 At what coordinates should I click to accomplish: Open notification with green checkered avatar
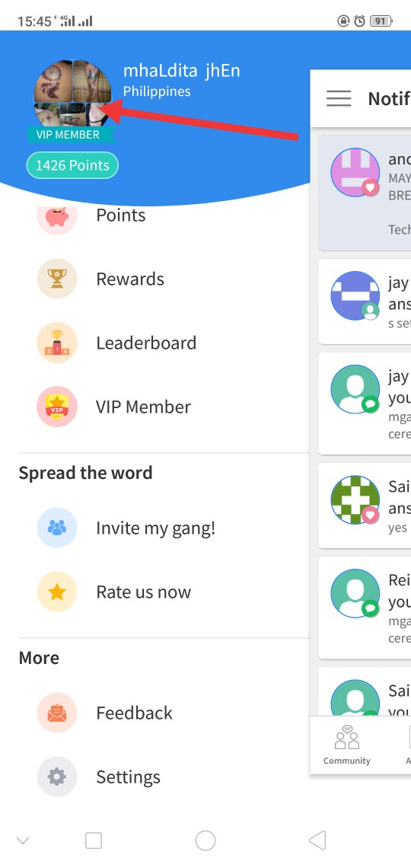[x=365, y=506]
